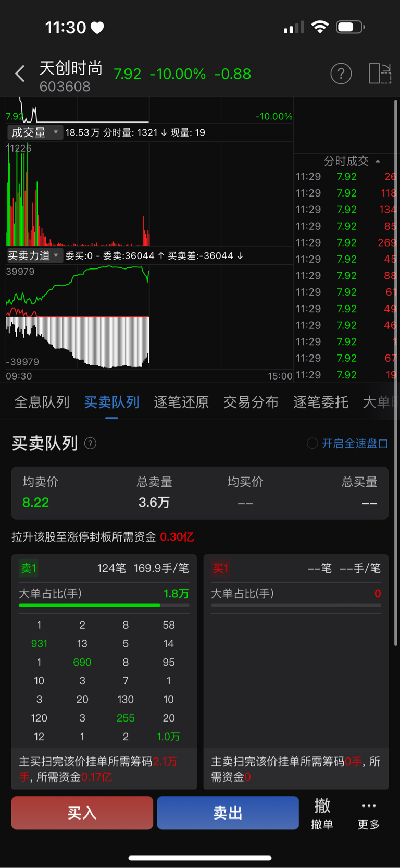Tap the 09:30 time axis label
The image size is (400, 868).
[19, 376]
